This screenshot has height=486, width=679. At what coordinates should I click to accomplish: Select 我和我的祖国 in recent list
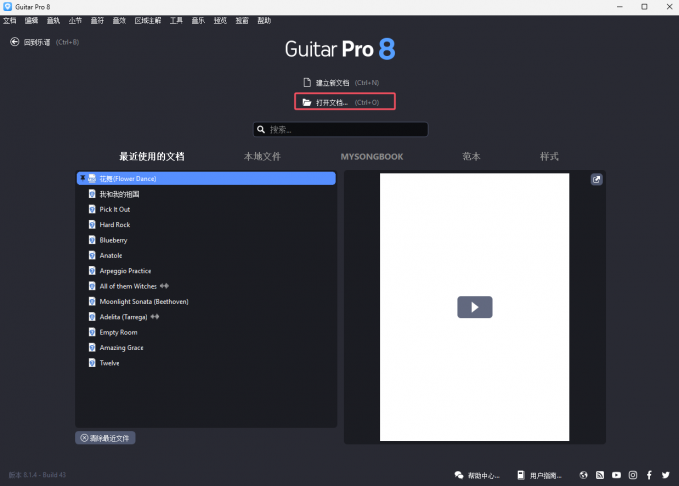(206, 194)
